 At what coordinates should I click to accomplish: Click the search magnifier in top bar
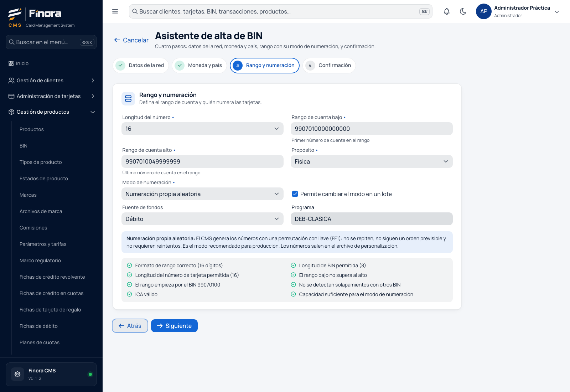[x=135, y=11]
